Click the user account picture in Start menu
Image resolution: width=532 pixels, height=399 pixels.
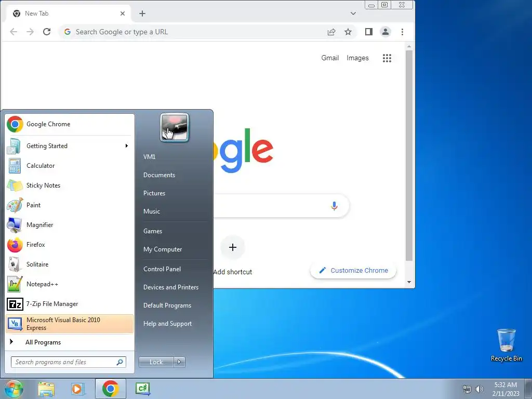tap(175, 127)
